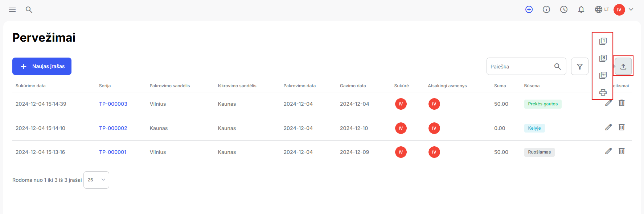
Task: Click the export upload button
Action: coord(623,66)
